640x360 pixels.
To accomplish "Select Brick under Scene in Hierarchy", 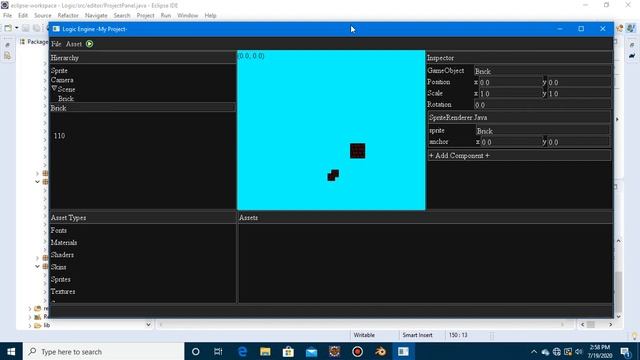I will click(66, 99).
